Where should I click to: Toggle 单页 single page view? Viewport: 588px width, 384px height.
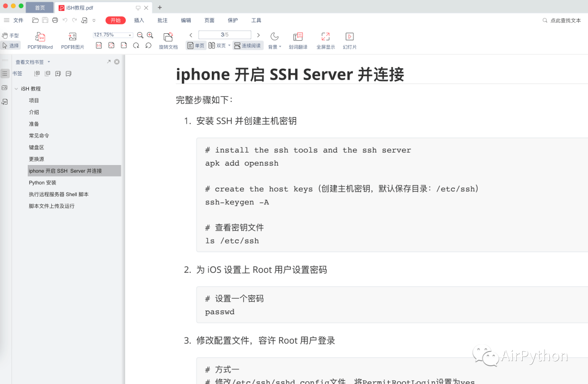pyautogui.click(x=196, y=45)
